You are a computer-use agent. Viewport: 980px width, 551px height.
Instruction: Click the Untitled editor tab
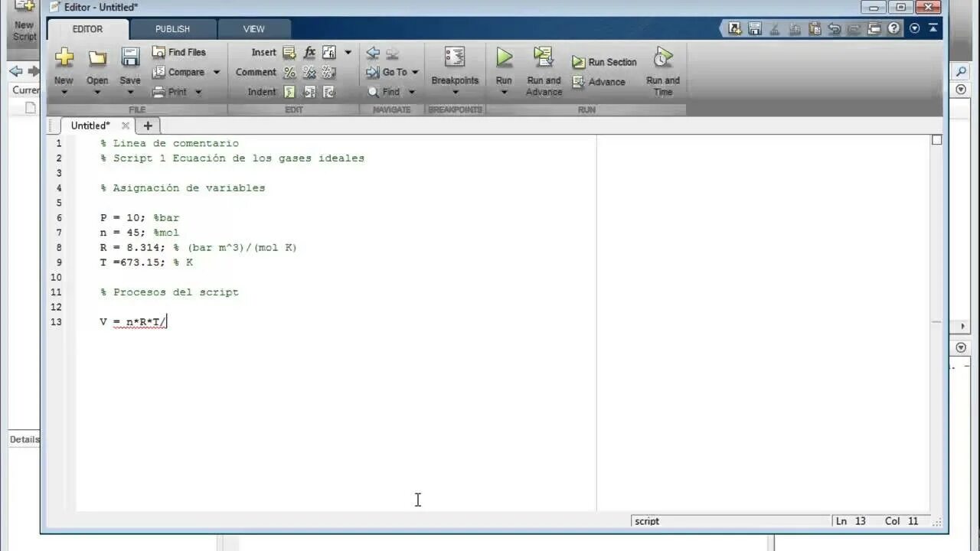click(x=90, y=126)
